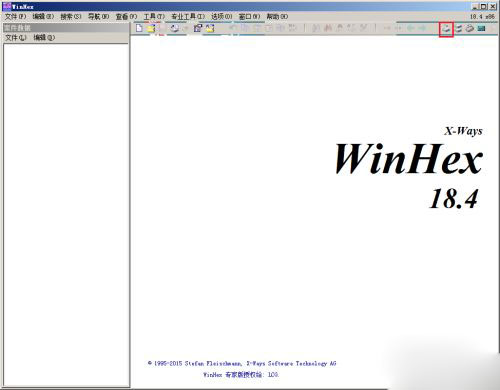Viewport: 500px width, 390px height.
Task: Click the WinHex icon in title bar
Action: [x=7, y=6]
